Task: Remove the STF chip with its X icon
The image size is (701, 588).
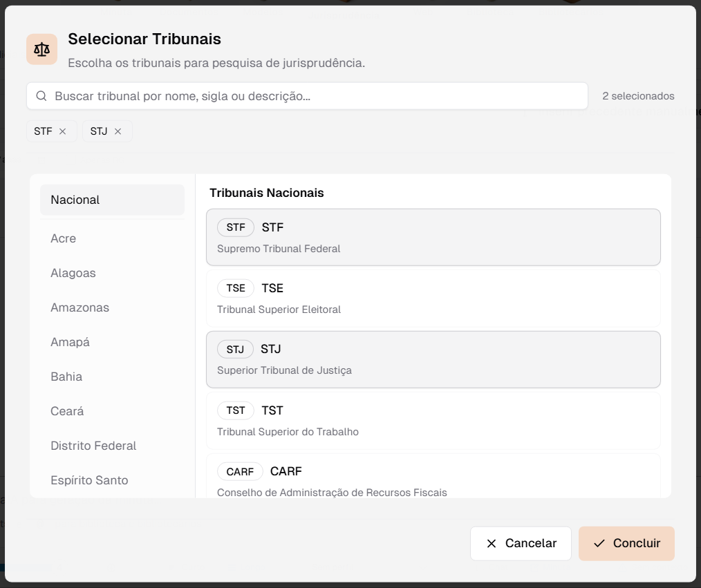Action: pos(63,131)
